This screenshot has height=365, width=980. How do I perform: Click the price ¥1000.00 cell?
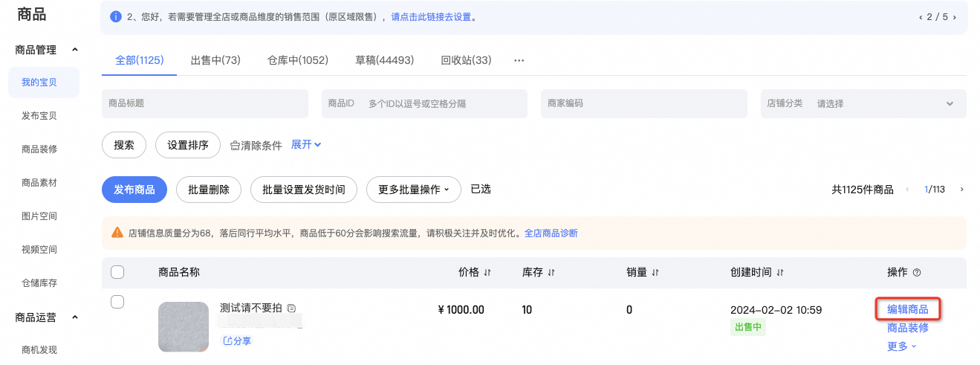click(x=461, y=310)
